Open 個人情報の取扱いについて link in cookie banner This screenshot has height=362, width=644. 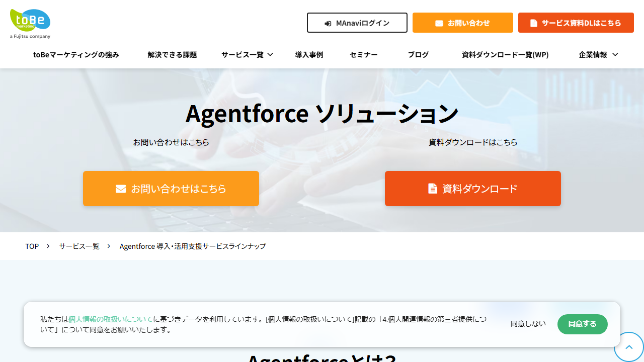tap(111, 319)
